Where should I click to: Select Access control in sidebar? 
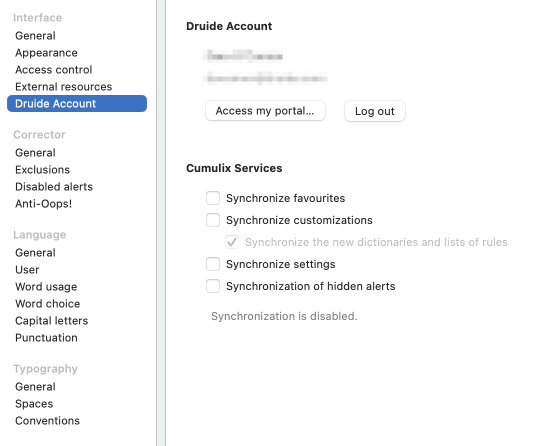tap(53, 70)
